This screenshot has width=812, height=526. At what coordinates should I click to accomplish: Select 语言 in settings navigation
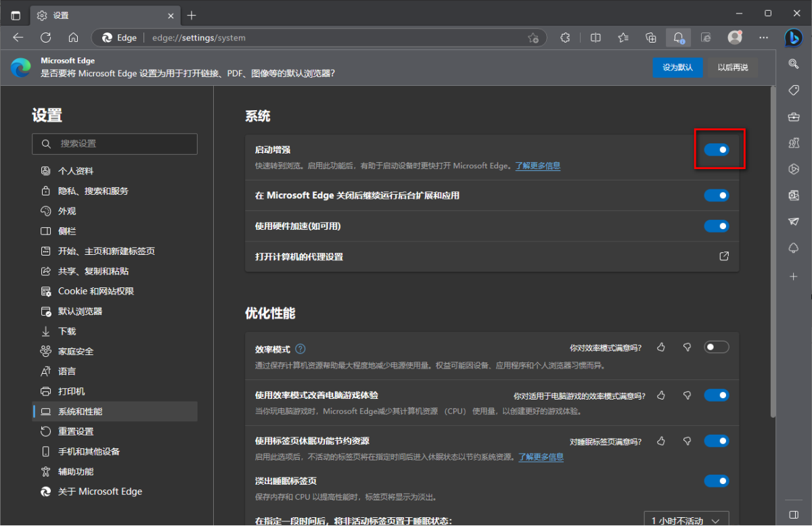tap(114, 371)
